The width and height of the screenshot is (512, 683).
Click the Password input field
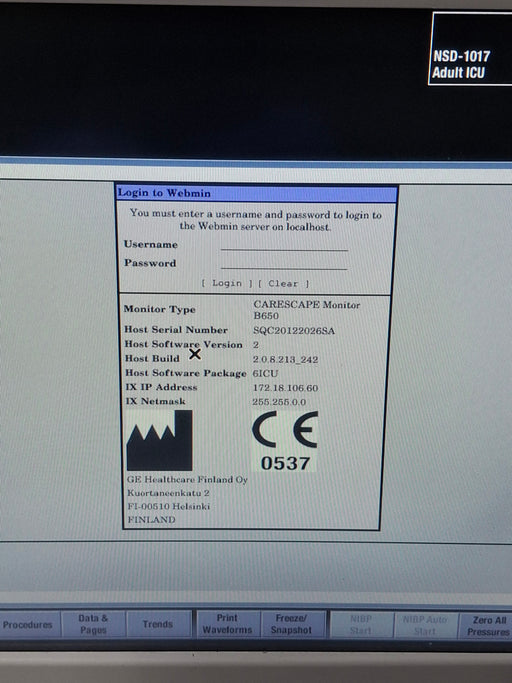coord(284,264)
